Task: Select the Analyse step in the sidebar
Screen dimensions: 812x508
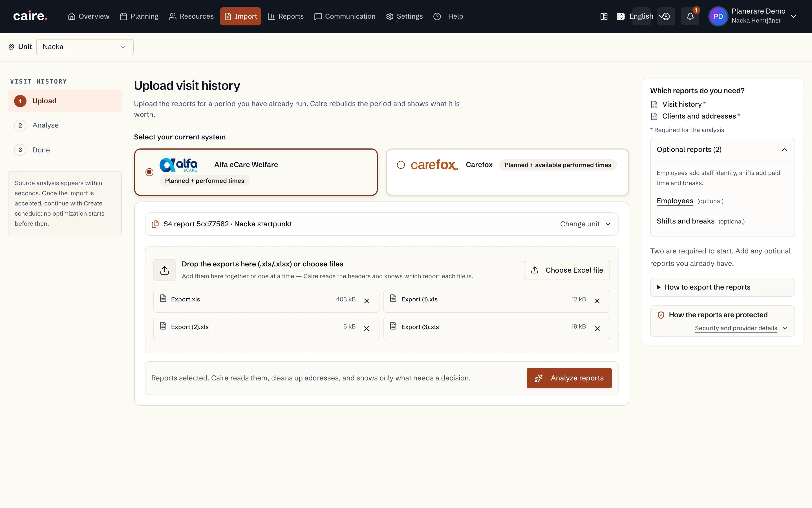Action: (65, 125)
